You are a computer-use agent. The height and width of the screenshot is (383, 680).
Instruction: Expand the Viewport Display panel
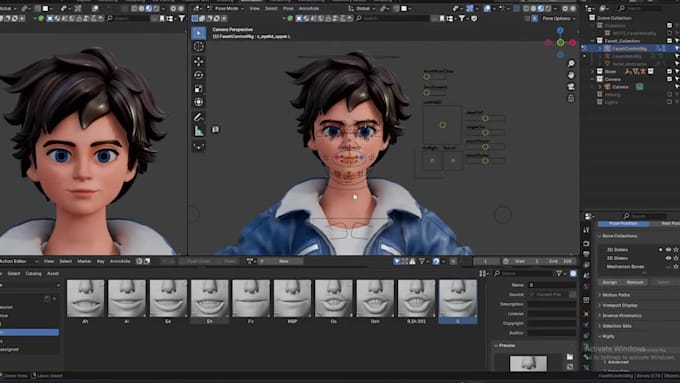[x=620, y=305]
